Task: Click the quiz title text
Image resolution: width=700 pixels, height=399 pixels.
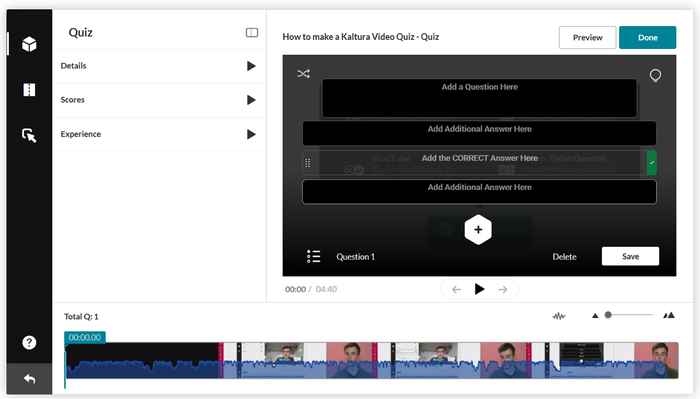Action: (361, 37)
